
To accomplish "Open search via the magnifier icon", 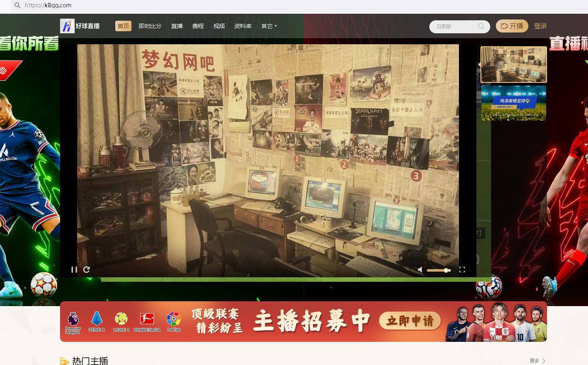I will click(480, 26).
